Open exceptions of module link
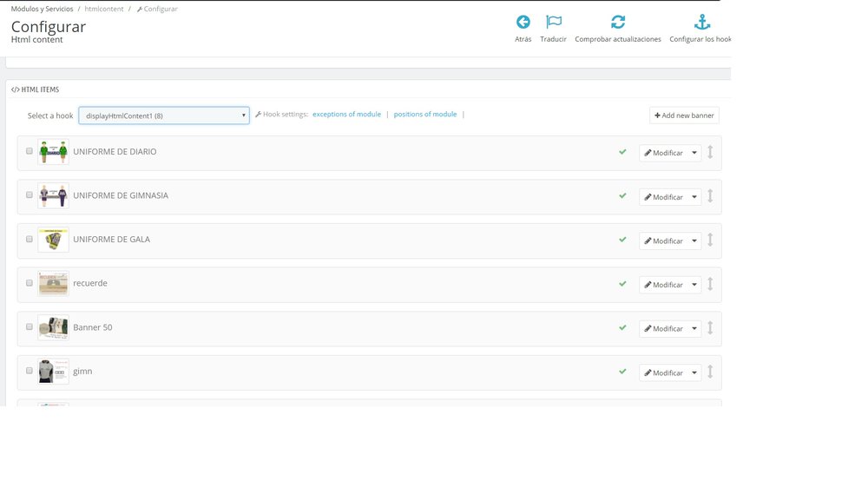Screen dimensions: 868x488 [x=346, y=114]
